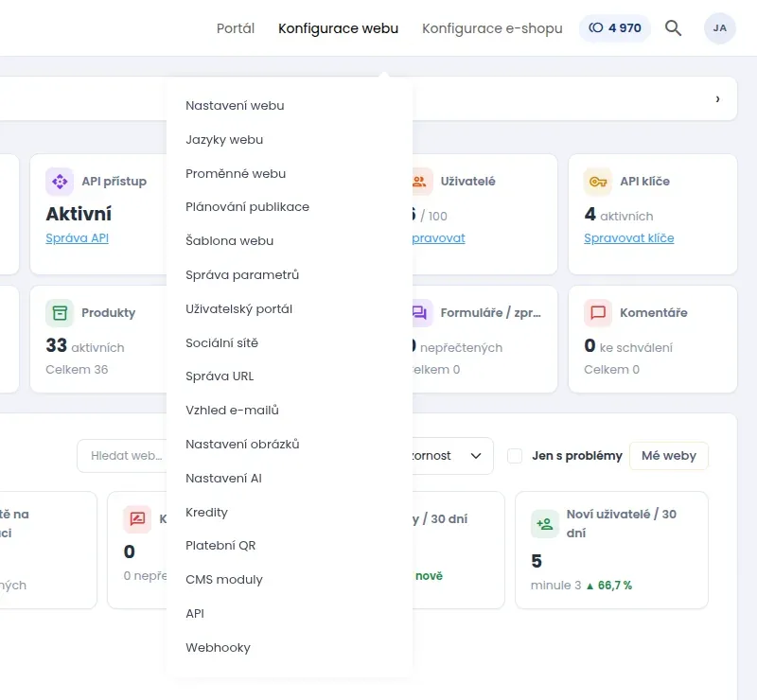Click the 'minule 3' text
The height and width of the screenshot is (700, 757).
[555, 586]
